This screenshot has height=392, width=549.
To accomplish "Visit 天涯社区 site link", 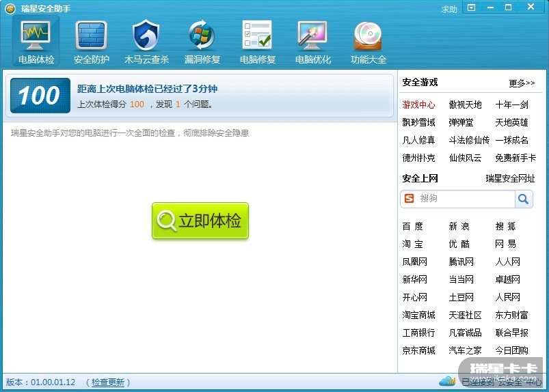I will point(466,315).
